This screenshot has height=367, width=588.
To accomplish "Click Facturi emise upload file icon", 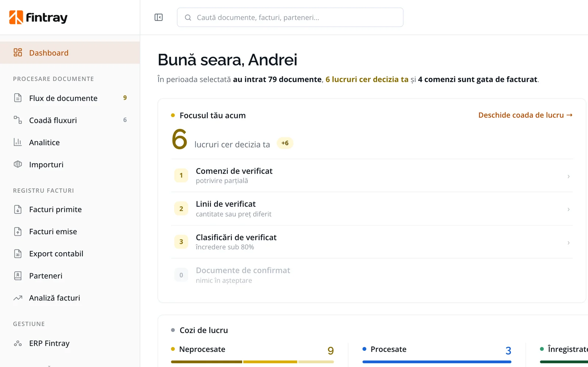I will pyautogui.click(x=18, y=231).
